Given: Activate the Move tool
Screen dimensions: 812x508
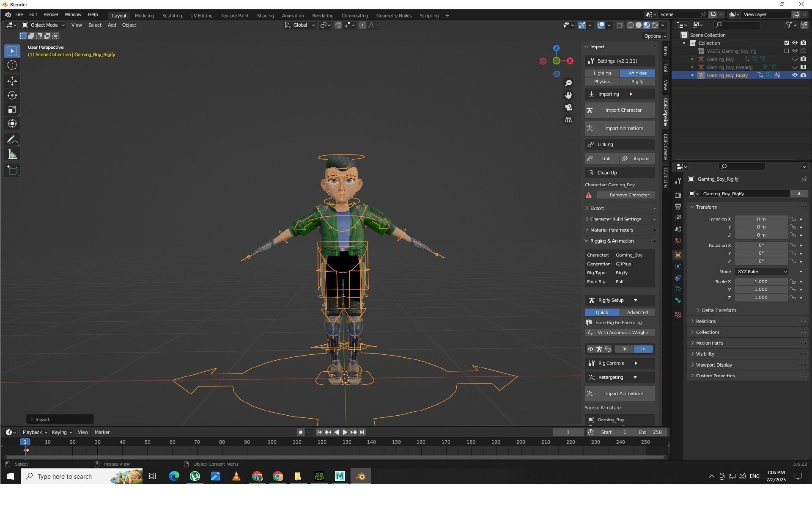Looking at the screenshot, I should coord(12,81).
